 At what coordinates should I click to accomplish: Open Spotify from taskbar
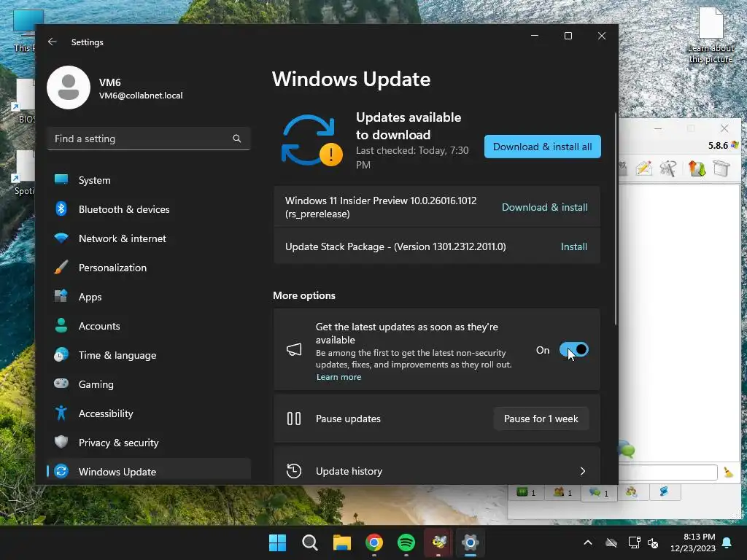[x=406, y=542]
